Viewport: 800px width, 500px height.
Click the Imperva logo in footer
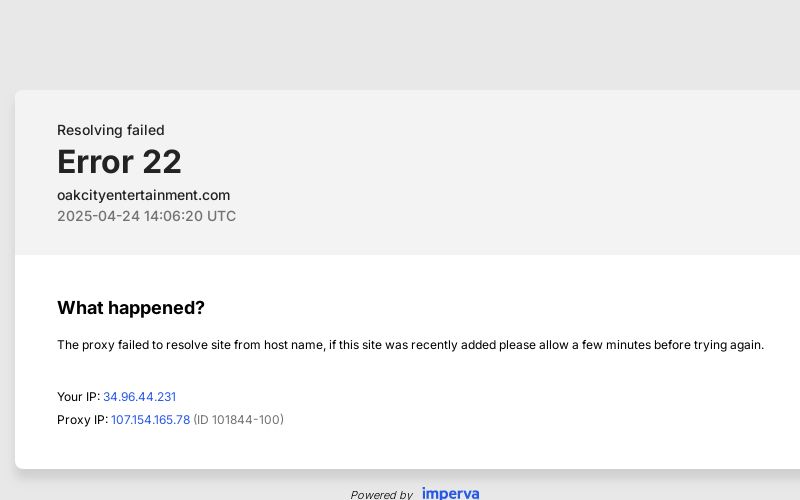[450, 494]
